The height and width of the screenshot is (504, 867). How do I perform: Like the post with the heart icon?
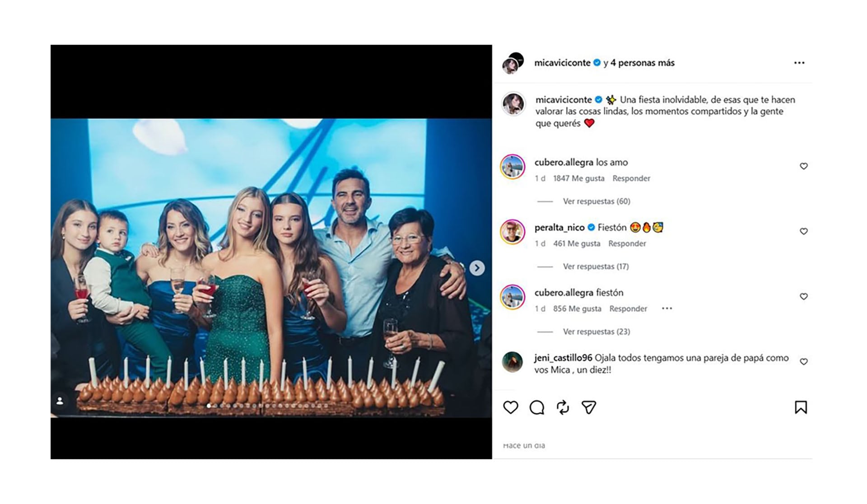[x=511, y=407]
